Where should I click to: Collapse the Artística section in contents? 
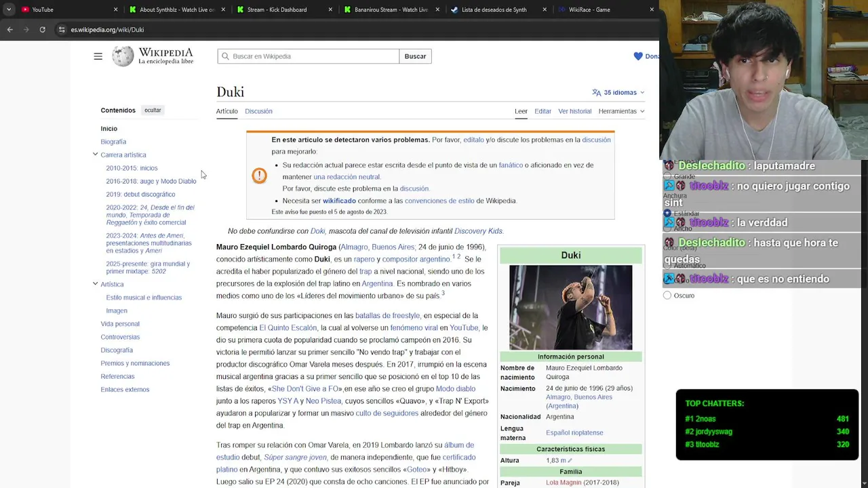[95, 284]
